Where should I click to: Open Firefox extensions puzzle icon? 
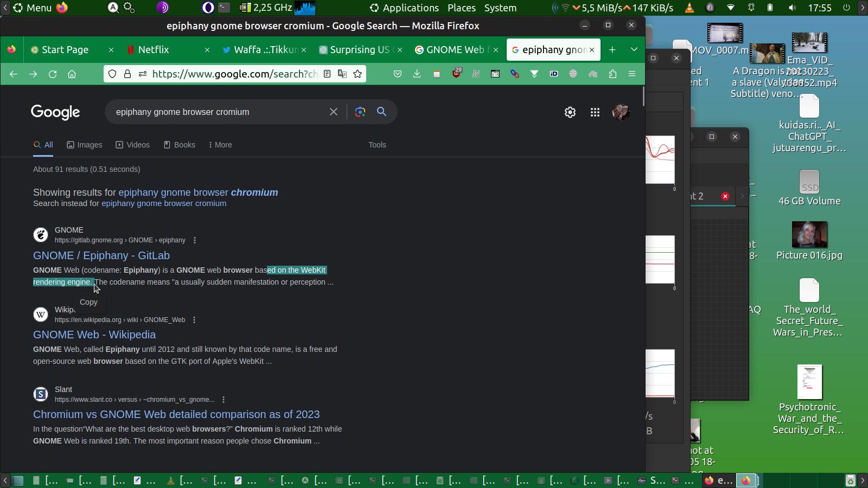[x=612, y=74]
